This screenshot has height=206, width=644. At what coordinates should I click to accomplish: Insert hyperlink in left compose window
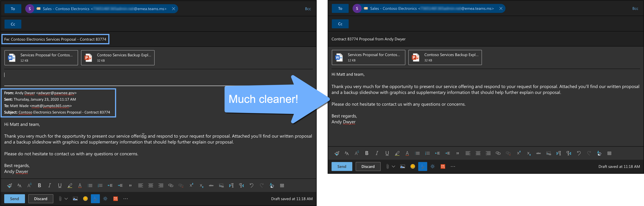click(x=171, y=186)
